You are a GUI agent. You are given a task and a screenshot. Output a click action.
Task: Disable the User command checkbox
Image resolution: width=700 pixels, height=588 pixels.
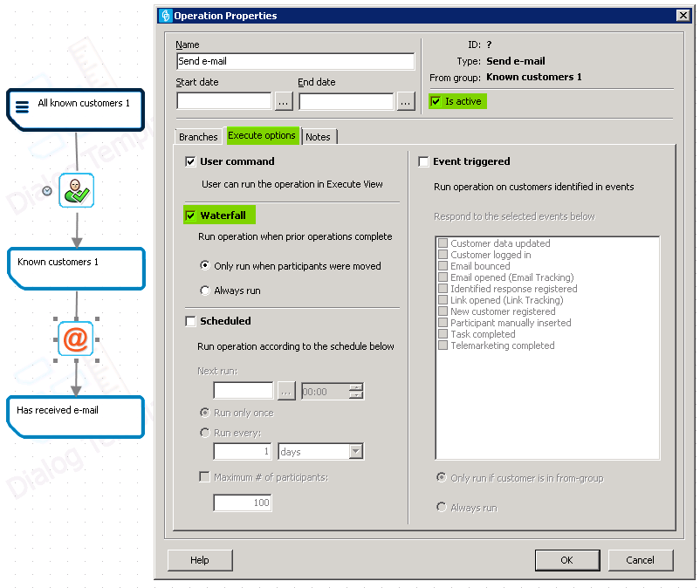click(190, 161)
